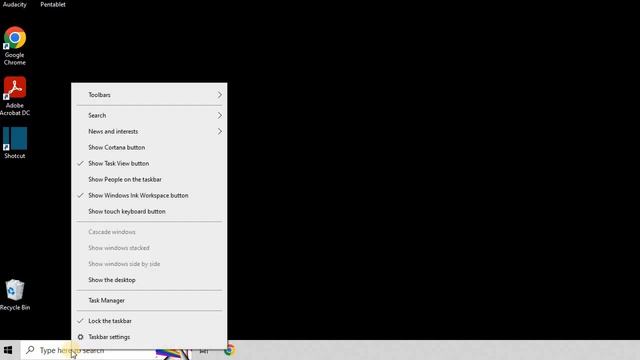
Task: Open the Search menu entry
Action: (x=149, y=116)
